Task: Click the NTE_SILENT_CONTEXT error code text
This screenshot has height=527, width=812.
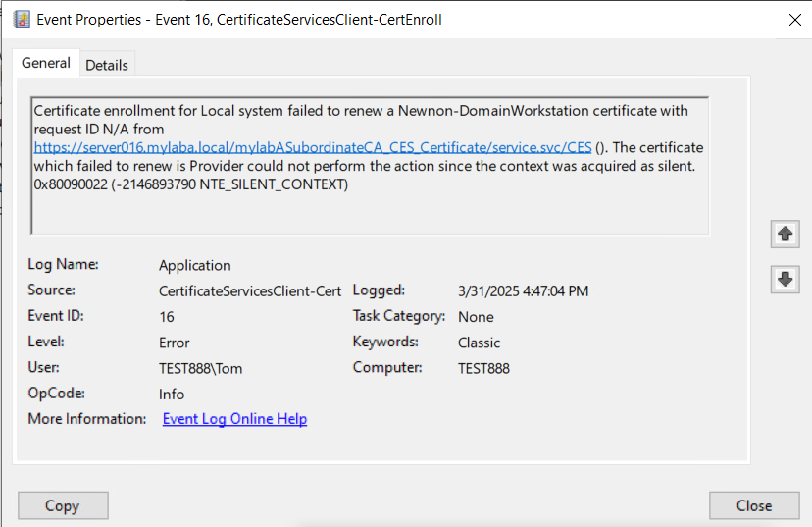Action: pyautogui.click(x=274, y=184)
